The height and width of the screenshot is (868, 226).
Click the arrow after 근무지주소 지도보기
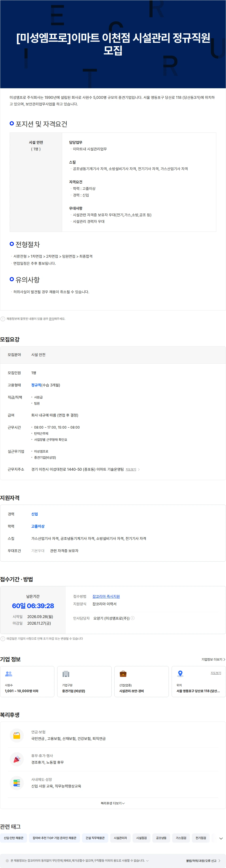[x=139, y=469]
